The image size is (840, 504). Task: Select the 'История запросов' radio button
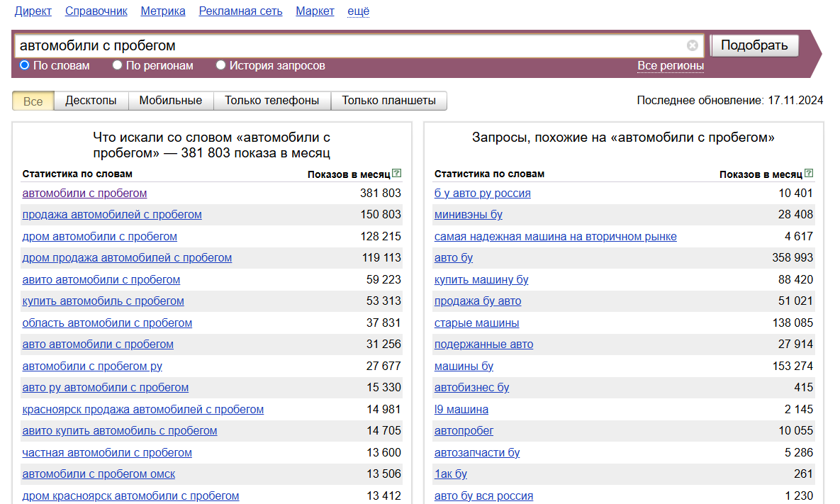click(220, 65)
